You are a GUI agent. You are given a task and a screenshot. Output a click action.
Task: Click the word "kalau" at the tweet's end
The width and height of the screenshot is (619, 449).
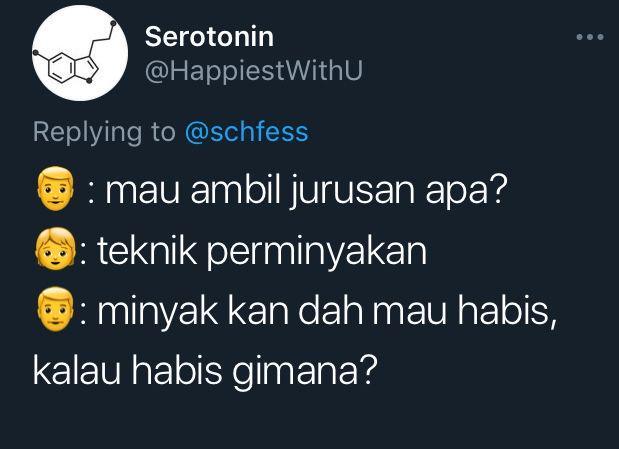(x=77, y=370)
